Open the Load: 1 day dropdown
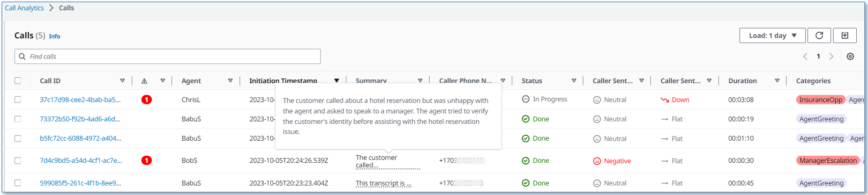868x195 pixels. (772, 36)
